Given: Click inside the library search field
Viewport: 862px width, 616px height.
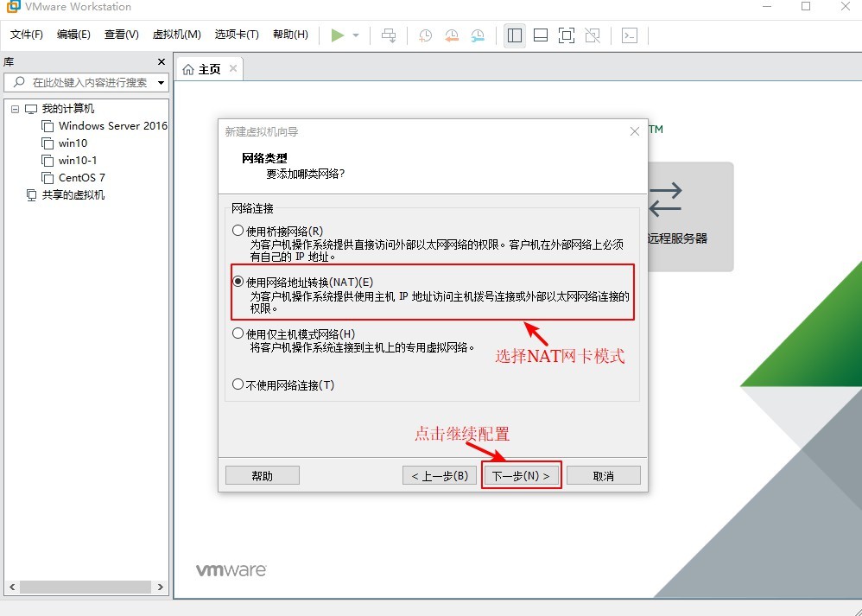Looking at the screenshot, I should tap(86, 84).
